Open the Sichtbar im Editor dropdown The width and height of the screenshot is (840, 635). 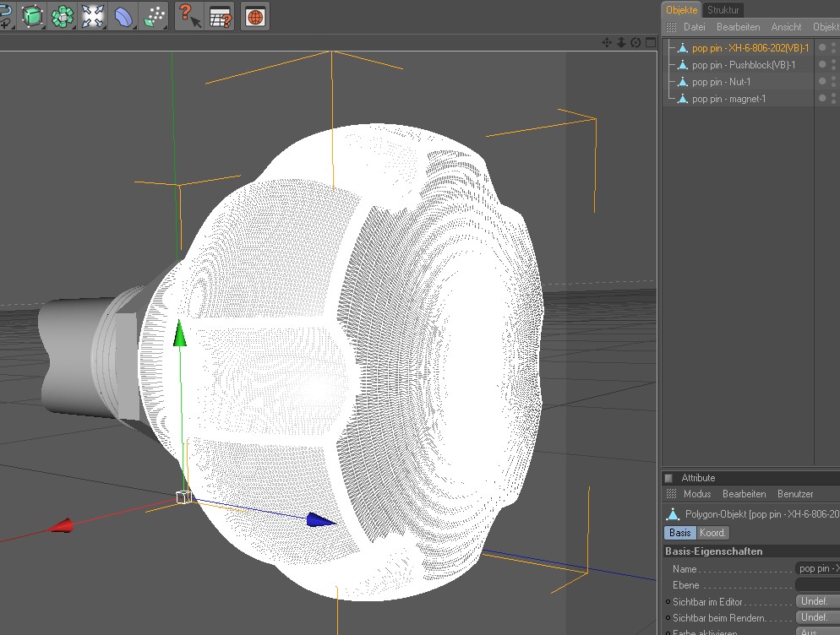(817, 601)
